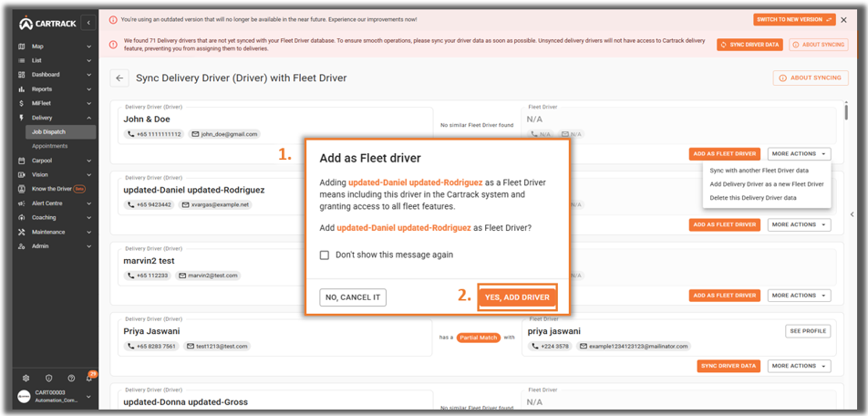Open the help question-mark icon
The width and height of the screenshot is (868, 416).
point(71,379)
